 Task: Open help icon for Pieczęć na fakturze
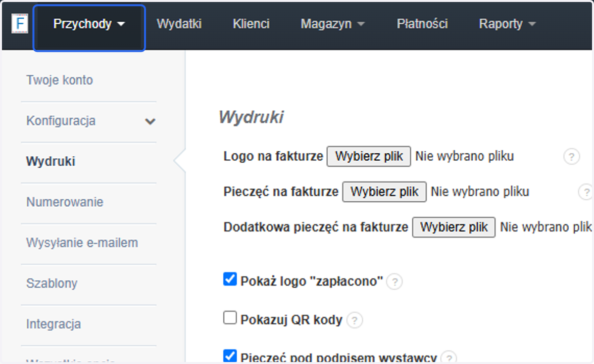click(x=586, y=192)
